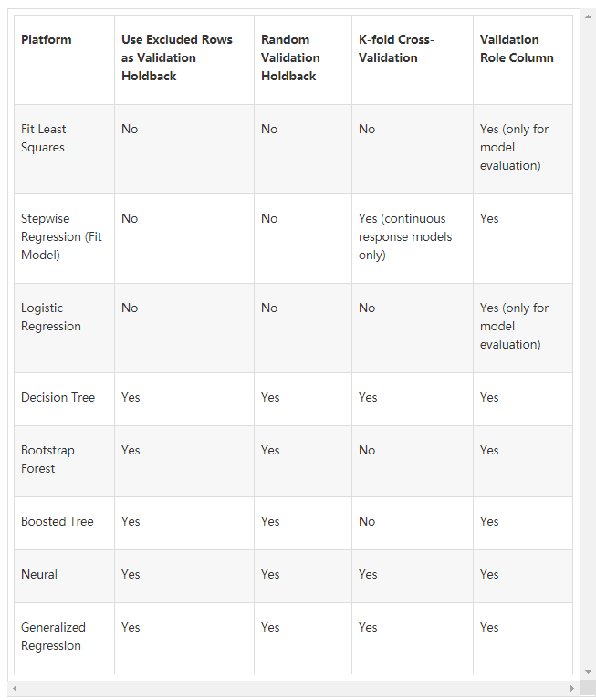596x700 pixels.
Task: Select the Generalized Regression row label
Action: click(53, 637)
